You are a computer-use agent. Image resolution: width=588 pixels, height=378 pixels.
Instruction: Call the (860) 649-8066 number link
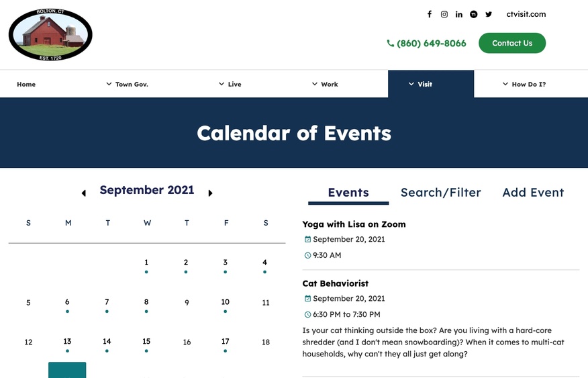pyautogui.click(x=431, y=44)
